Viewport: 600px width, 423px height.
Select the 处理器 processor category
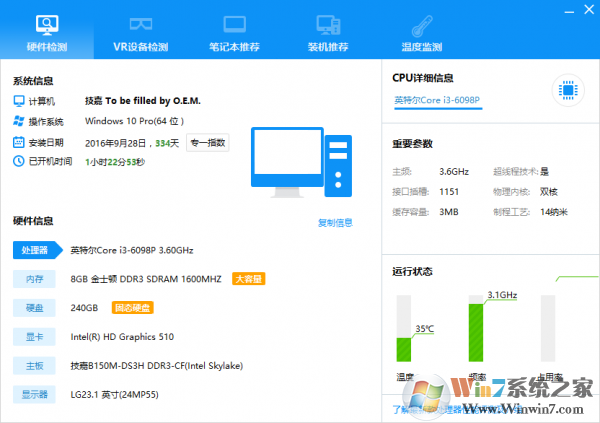point(38,250)
